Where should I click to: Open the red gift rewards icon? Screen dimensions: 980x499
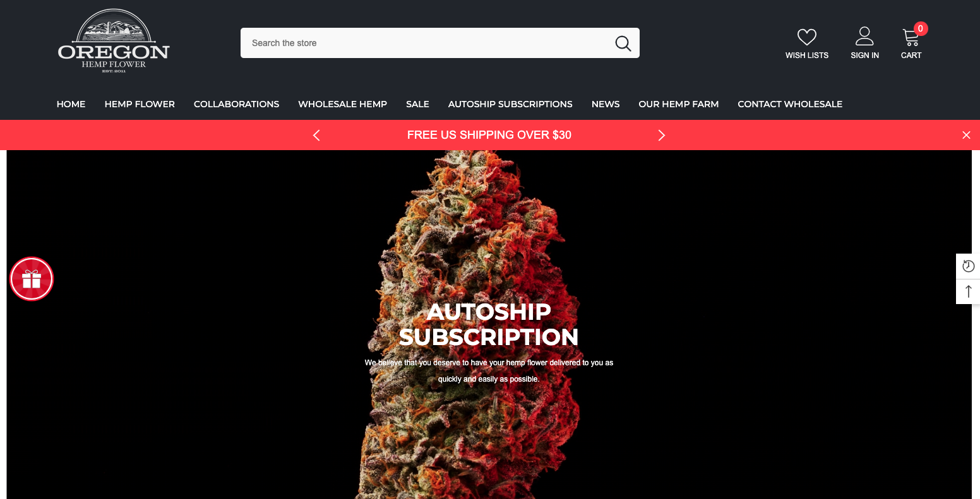coord(32,279)
